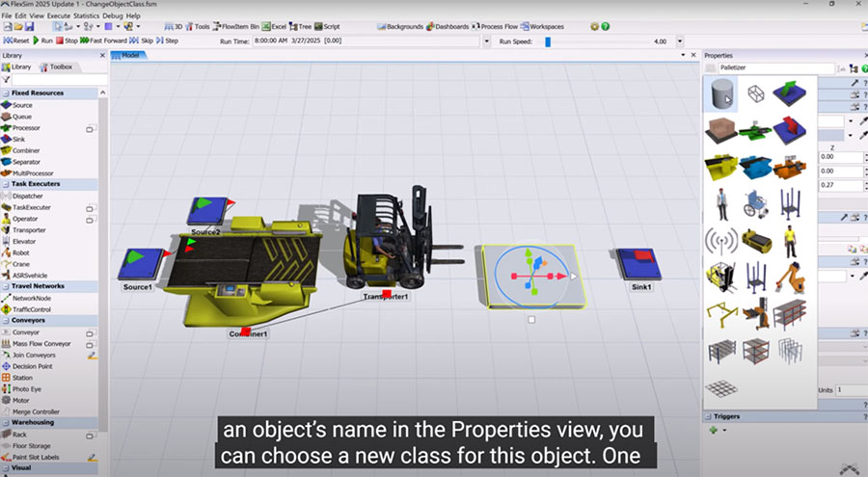Click the Combiner object in the Library

click(x=26, y=150)
